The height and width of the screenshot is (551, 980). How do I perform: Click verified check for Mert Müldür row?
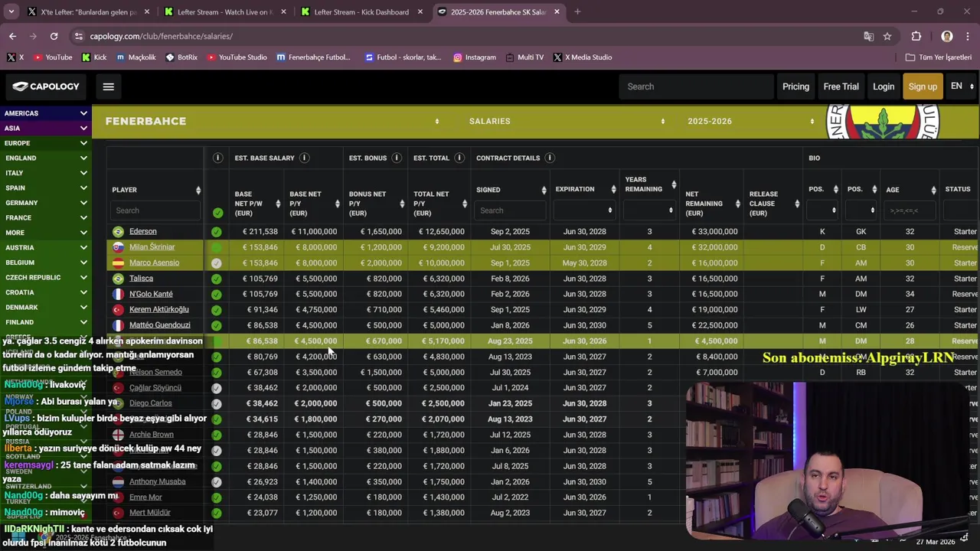[x=217, y=513]
